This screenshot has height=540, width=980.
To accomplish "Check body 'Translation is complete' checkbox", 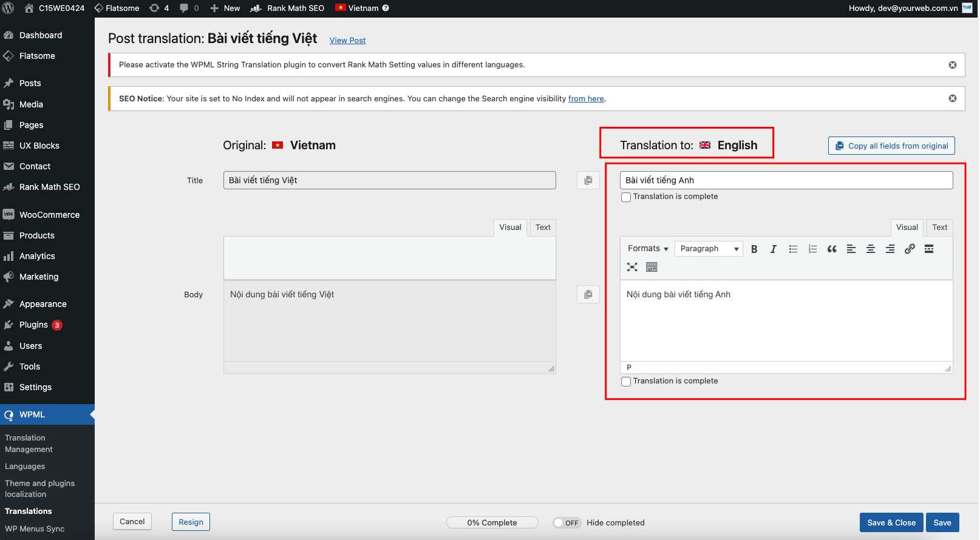I will pyautogui.click(x=626, y=382).
